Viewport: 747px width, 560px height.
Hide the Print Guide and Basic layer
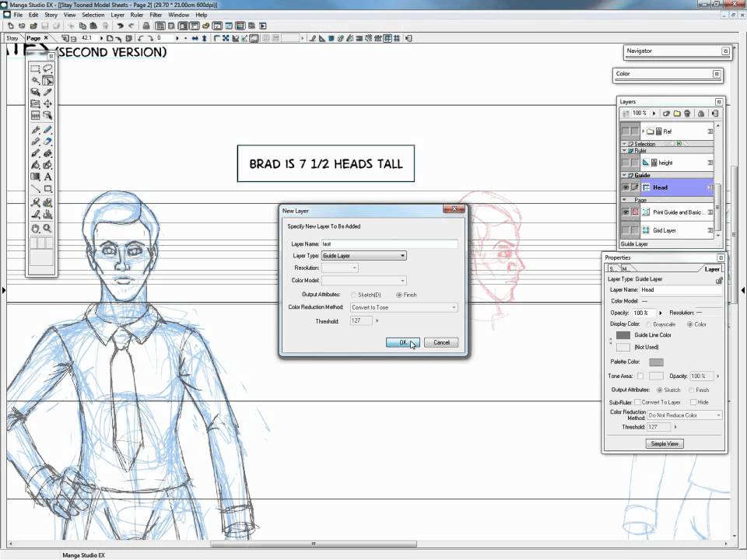[x=626, y=212]
